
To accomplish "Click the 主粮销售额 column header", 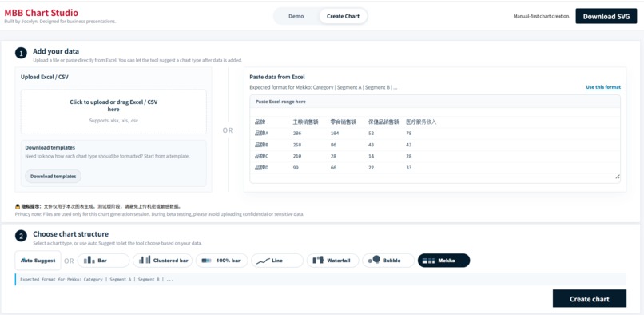I will click(305, 122).
